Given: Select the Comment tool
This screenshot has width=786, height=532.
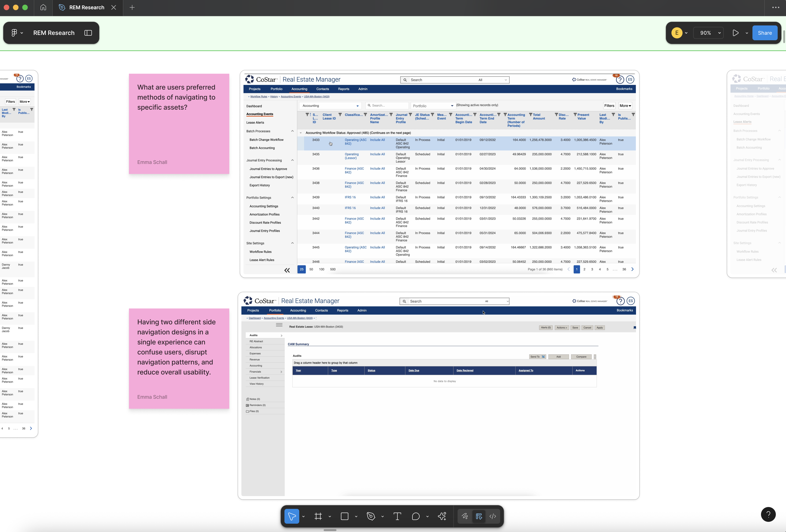Looking at the screenshot, I should coord(416,516).
